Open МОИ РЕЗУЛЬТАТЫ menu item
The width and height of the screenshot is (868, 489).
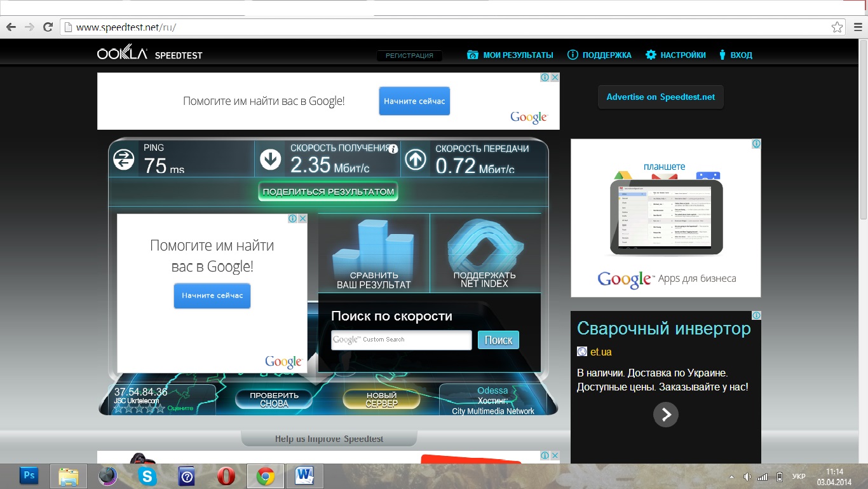519,55
